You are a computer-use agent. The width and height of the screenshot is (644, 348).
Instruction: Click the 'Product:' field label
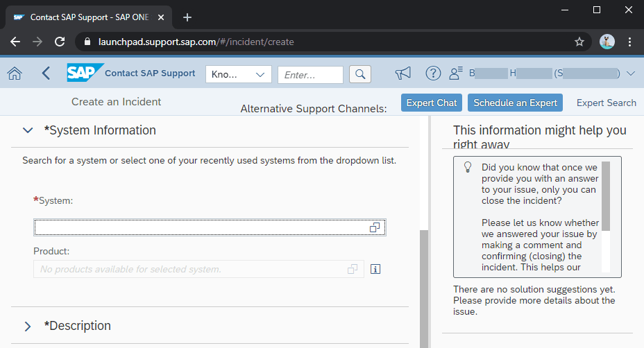(x=51, y=251)
